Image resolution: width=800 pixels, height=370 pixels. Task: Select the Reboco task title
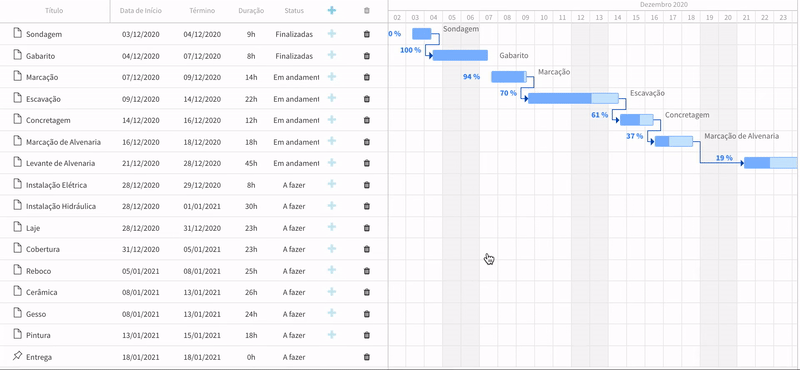click(39, 271)
